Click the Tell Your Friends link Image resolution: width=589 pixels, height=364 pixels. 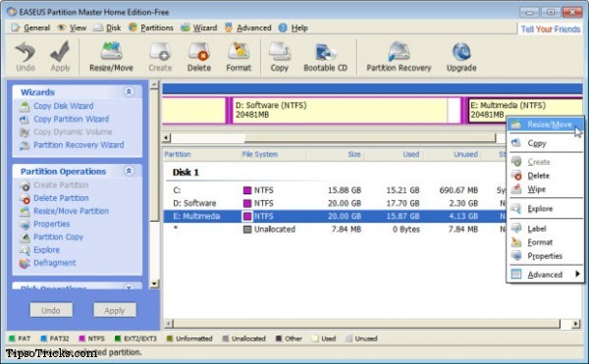tap(551, 28)
